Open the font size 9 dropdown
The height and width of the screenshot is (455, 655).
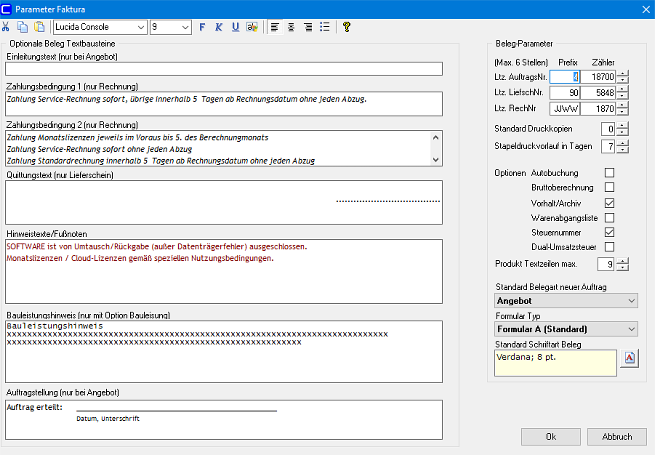click(x=185, y=28)
